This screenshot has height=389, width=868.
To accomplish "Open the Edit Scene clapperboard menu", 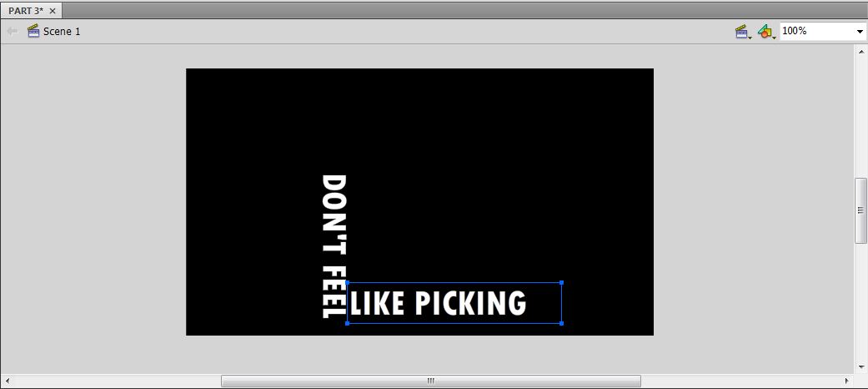I will click(x=741, y=32).
